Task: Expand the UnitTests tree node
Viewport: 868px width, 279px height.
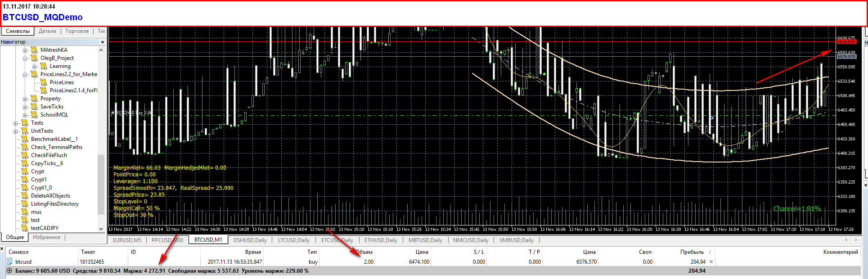Action: pos(16,131)
